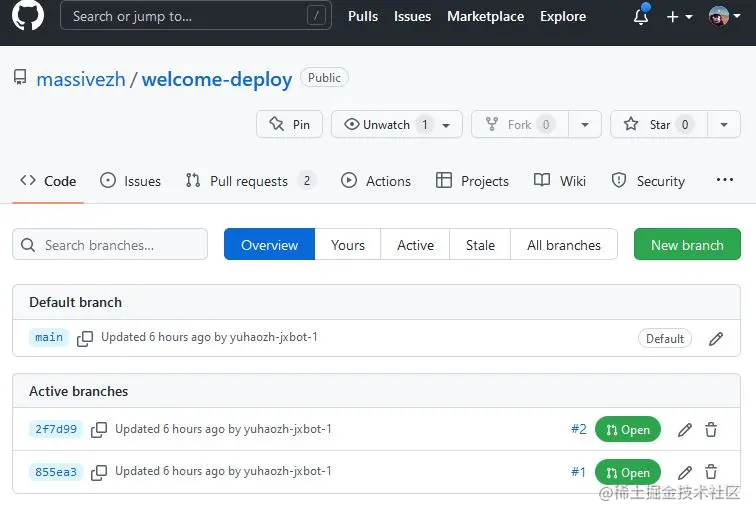The image size is (756, 517).
Task: Open the Actions tab
Action: click(376, 181)
